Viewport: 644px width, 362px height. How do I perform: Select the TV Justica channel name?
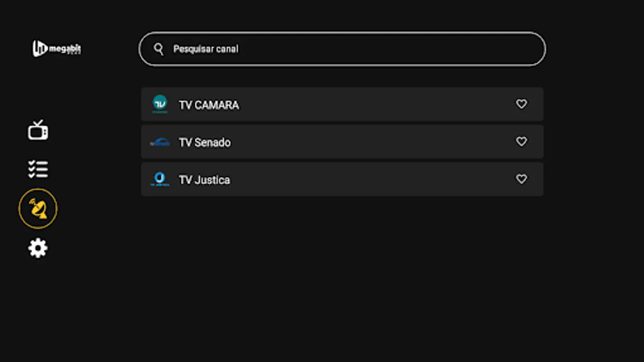[x=204, y=180]
